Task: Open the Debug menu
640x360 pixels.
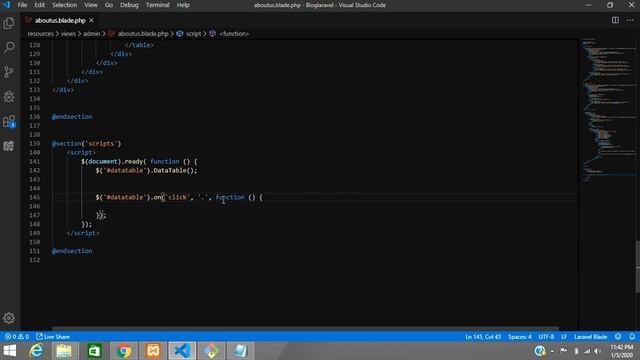Action: click(129, 5)
